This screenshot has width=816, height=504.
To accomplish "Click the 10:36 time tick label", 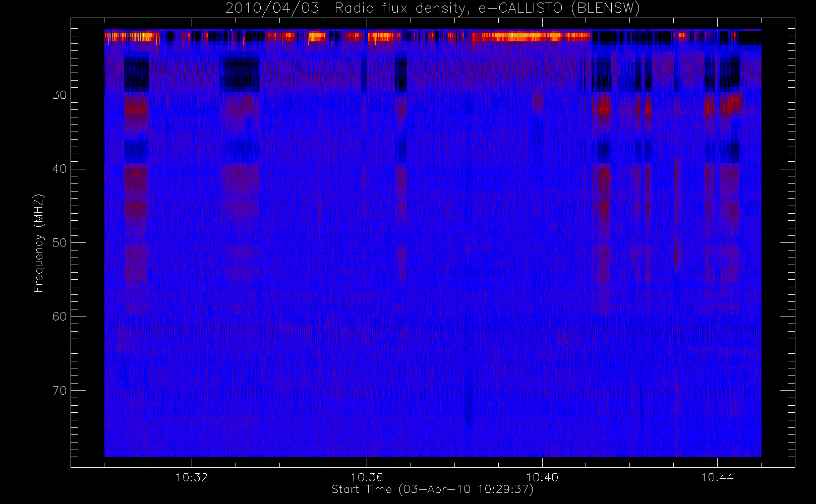I will [367, 477].
